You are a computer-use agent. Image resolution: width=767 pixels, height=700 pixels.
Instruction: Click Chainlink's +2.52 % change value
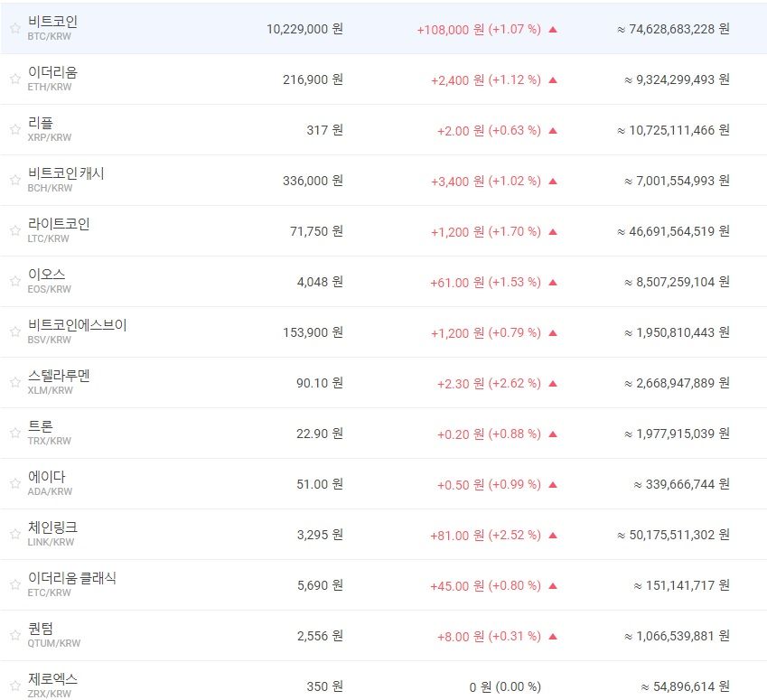pyautogui.click(x=515, y=535)
